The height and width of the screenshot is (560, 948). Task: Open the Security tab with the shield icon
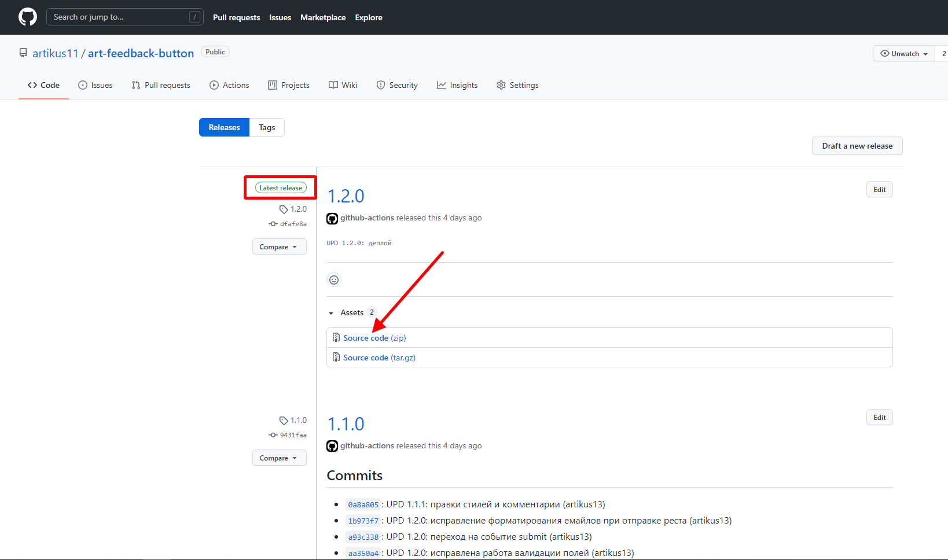coord(397,85)
